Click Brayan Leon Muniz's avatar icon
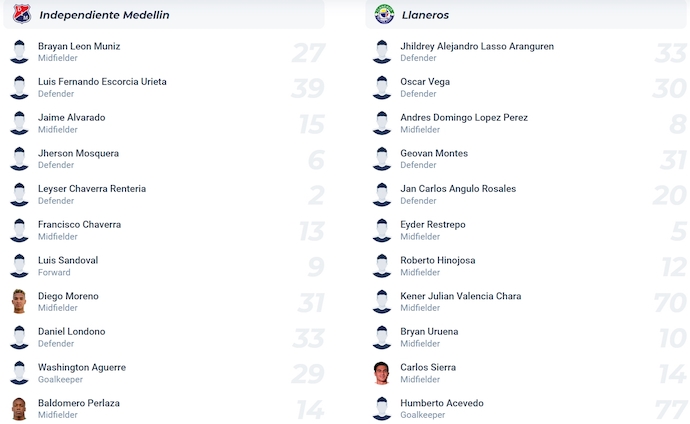The image size is (690, 424). point(19,52)
